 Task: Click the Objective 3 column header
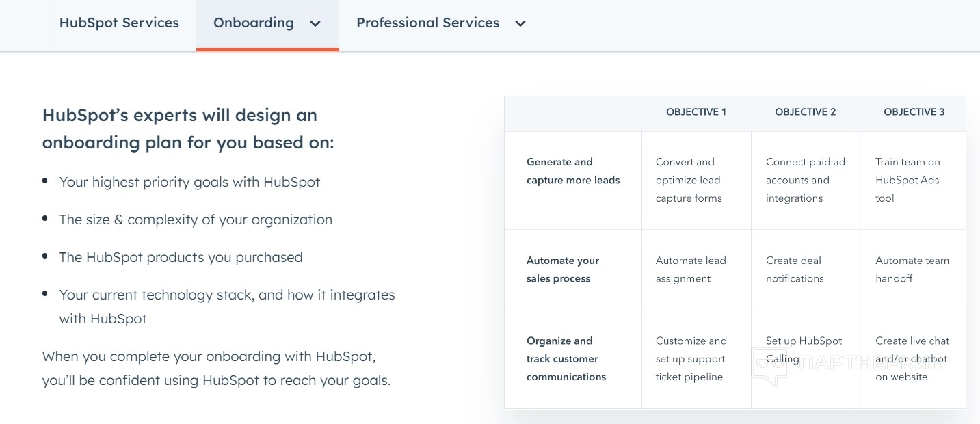914,111
